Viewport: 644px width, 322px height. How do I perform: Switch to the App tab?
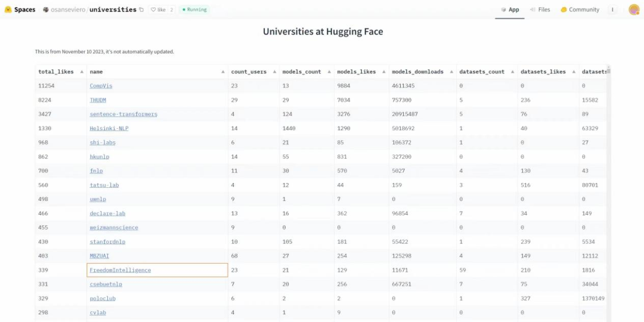(510, 10)
